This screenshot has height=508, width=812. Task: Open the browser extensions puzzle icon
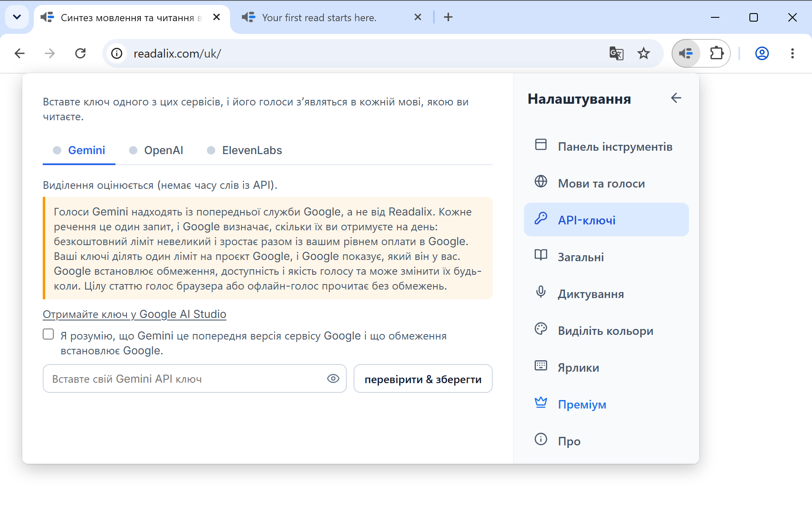point(717,53)
